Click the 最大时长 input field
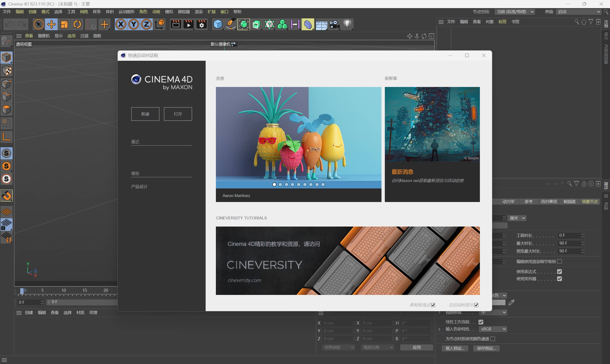 coord(571,243)
